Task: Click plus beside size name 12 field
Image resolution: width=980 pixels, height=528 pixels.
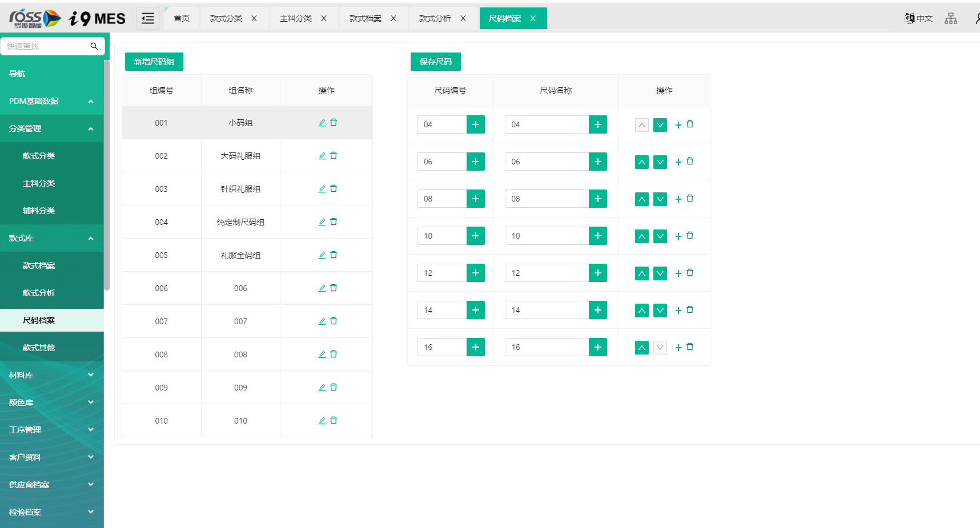Action: (x=598, y=273)
